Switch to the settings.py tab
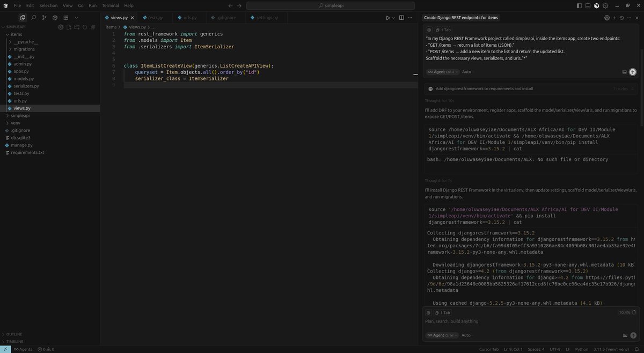644x353 pixels. [x=266, y=18]
